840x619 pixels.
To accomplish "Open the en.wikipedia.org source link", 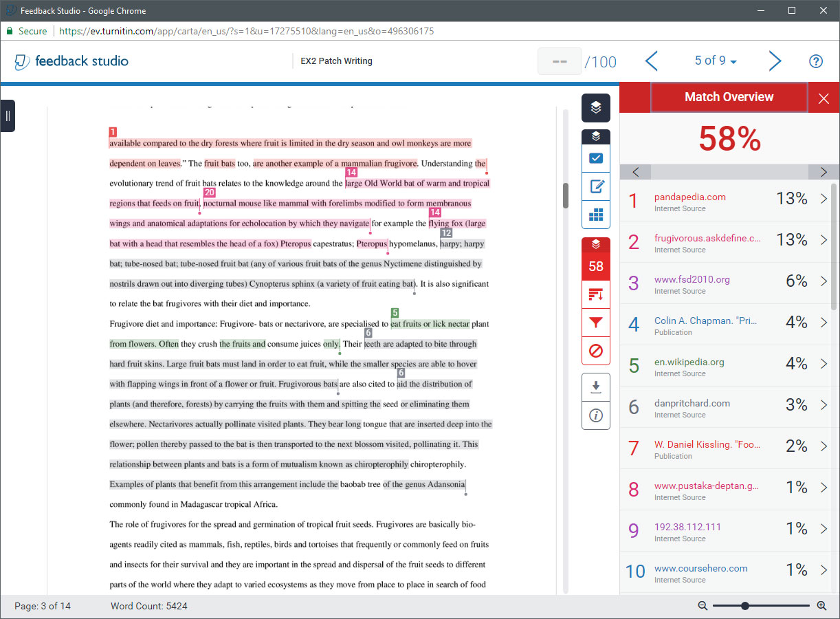I will coord(689,362).
